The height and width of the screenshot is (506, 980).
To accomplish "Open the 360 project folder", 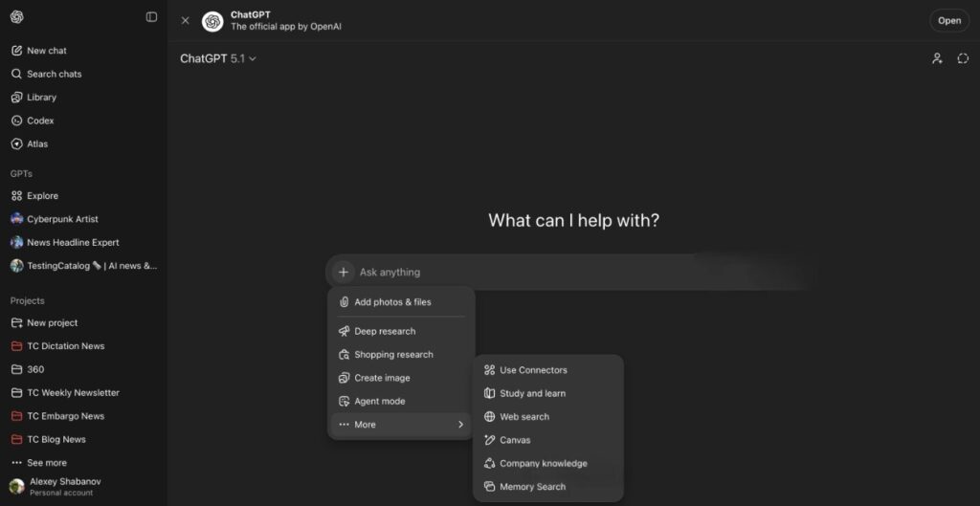I will [x=84, y=369].
